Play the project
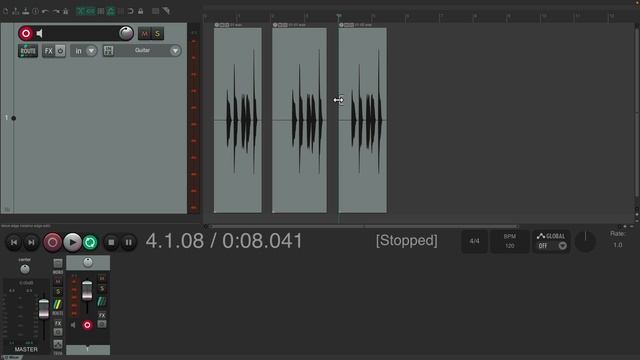 pyautogui.click(x=72, y=242)
